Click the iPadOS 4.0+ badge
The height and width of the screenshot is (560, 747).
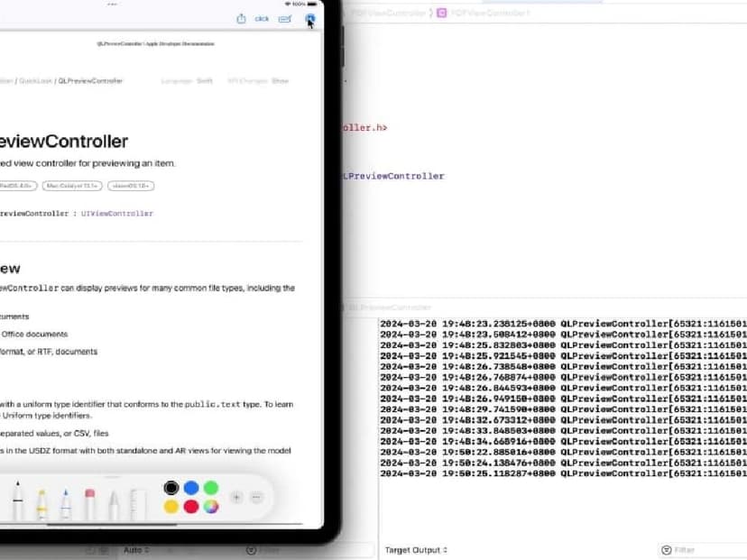pyautogui.click(x=17, y=186)
